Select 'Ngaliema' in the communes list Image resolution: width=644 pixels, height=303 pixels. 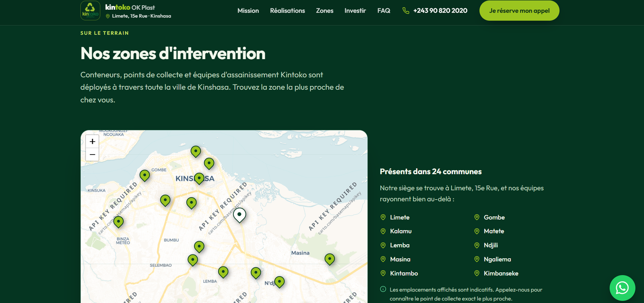[497, 259]
